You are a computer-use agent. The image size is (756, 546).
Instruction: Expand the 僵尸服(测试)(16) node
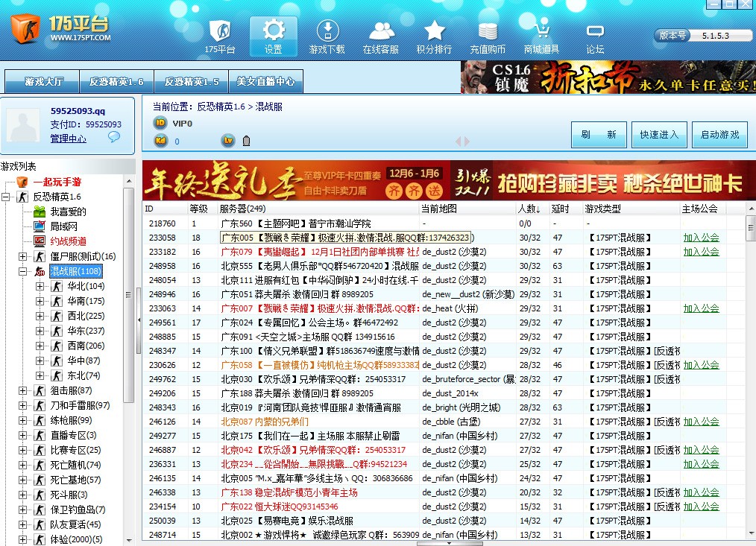(22, 256)
